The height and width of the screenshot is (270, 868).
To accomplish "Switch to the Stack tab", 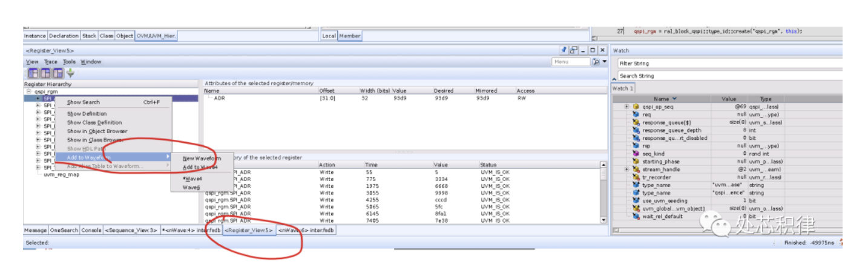I will 90,36.
